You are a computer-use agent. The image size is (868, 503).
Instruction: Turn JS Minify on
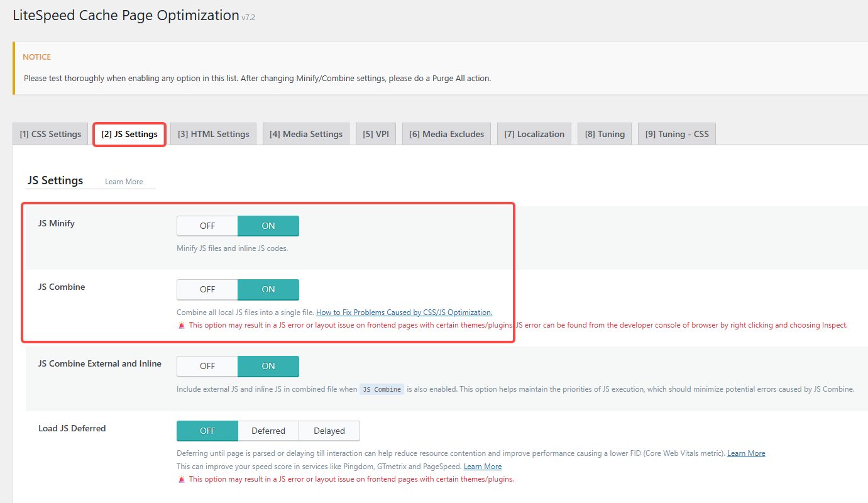[268, 226]
